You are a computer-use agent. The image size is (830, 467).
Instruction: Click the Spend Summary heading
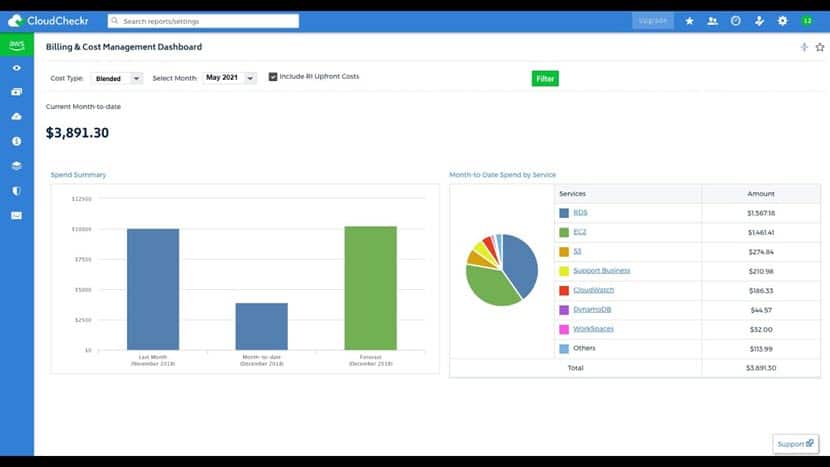click(x=78, y=175)
